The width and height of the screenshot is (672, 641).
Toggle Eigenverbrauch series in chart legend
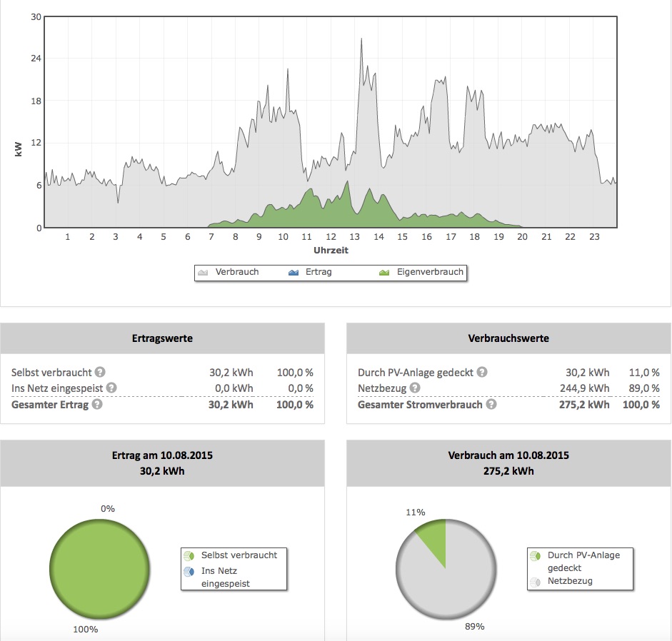[421, 272]
